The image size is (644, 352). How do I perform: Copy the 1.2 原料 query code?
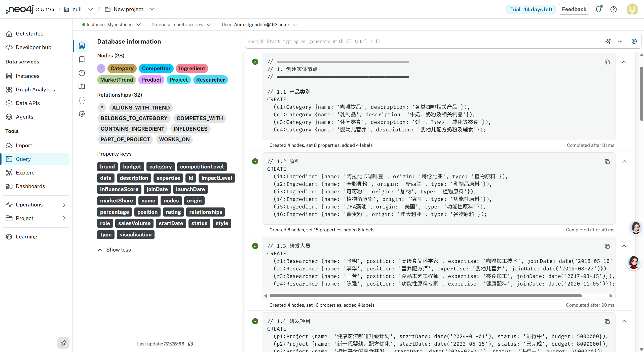pyautogui.click(x=607, y=162)
